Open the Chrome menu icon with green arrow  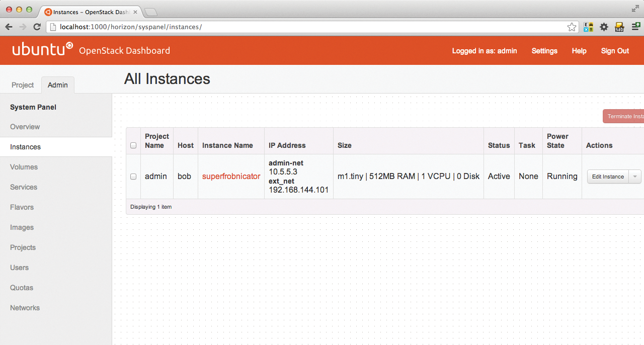point(635,27)
